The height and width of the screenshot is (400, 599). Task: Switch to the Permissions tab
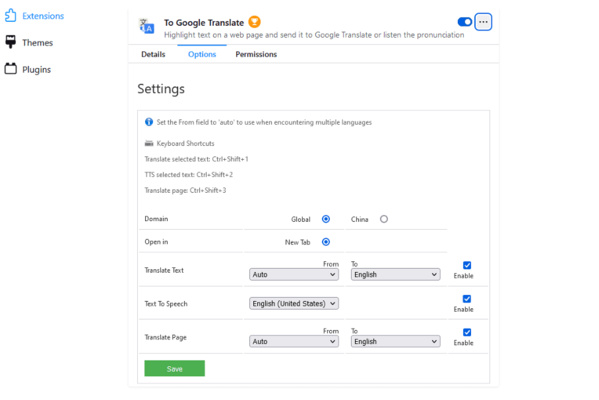pyautogui.click(x=256, y=54)
